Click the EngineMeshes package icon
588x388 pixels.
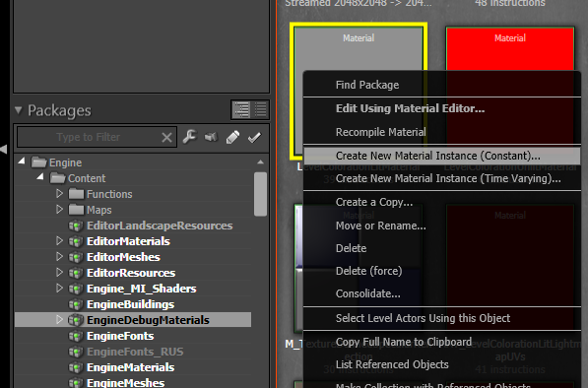(x=76, y=383)
